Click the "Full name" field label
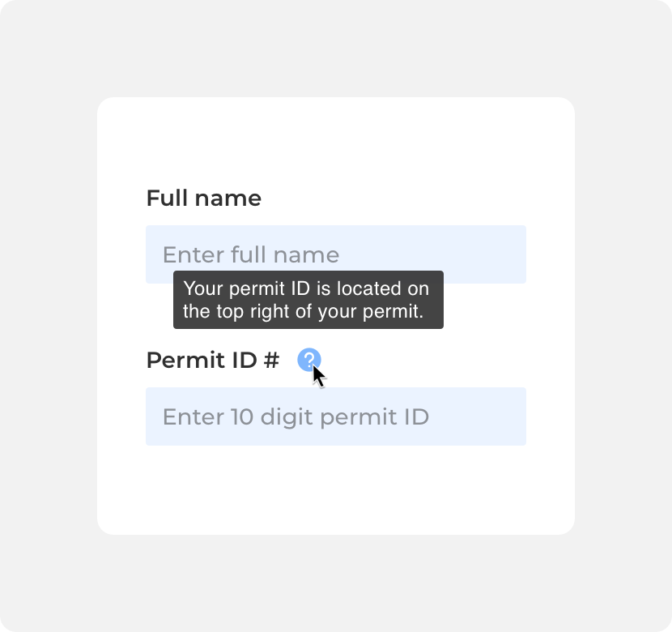The image size is (672, 632). point(203,198)
